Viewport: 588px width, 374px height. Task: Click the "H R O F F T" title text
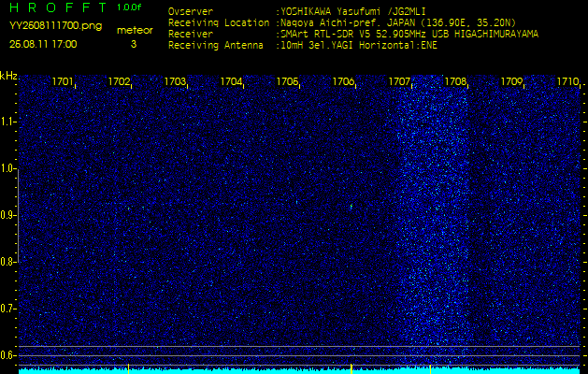(59, 7)
